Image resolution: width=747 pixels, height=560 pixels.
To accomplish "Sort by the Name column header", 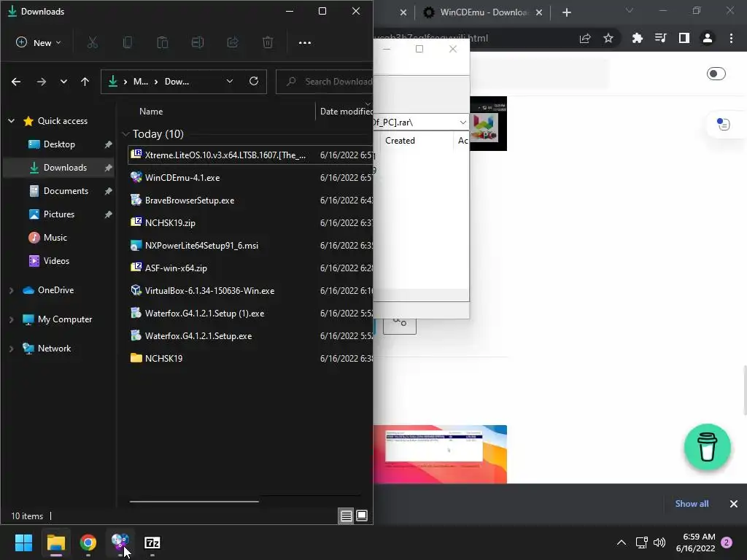I will [151, 112].
